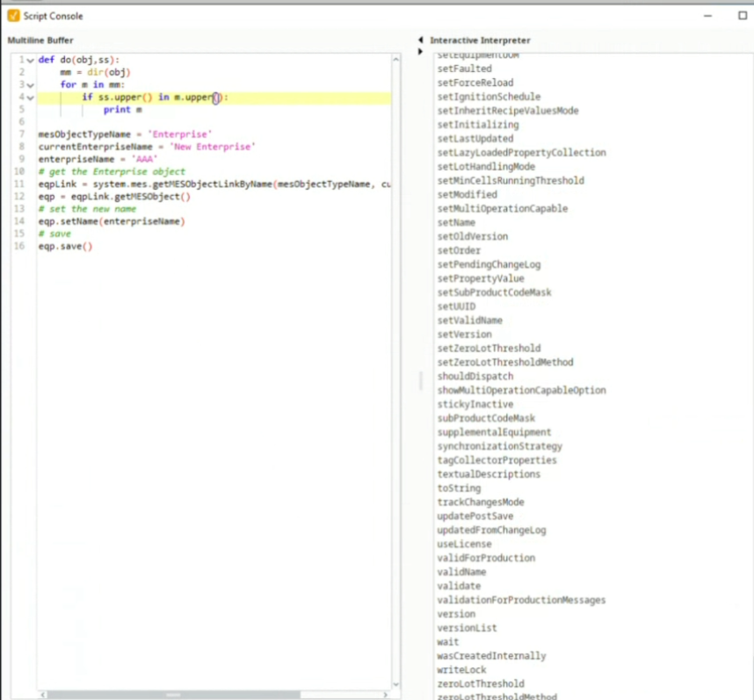Minimize the Script Console window
Image resolution: width=754 pixels, height=700 pixels.
click(709, 16)
